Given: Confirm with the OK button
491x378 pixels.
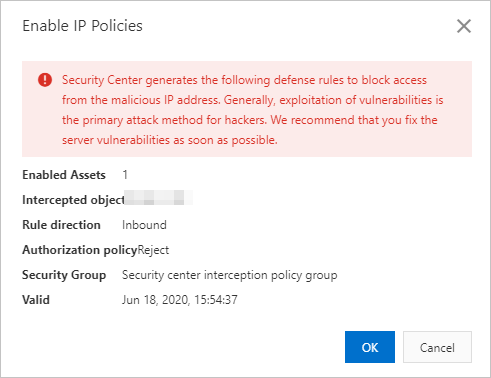Looking at the screenshot, I should coord(370,347).
